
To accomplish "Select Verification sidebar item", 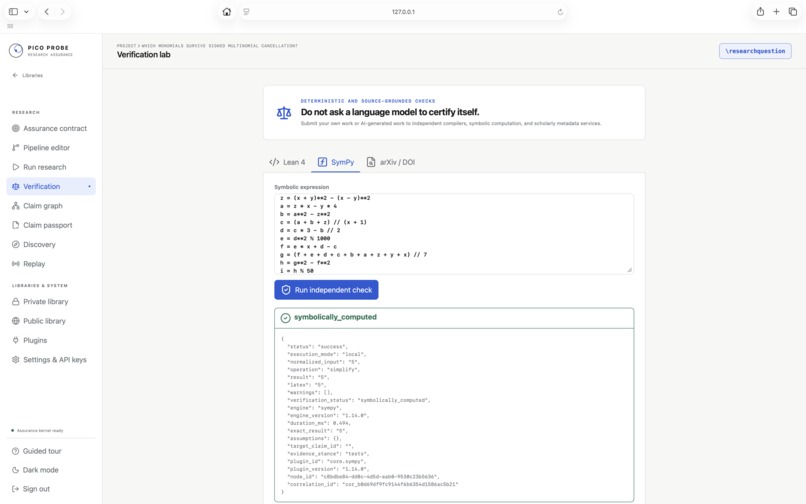I will tap(51, 186).
